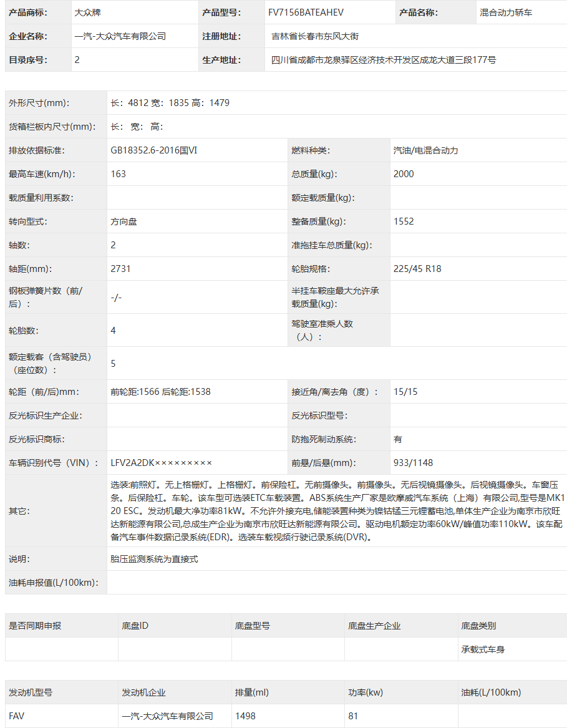Click emission standard GB18352.6-2016国VI

coord(153,150)
